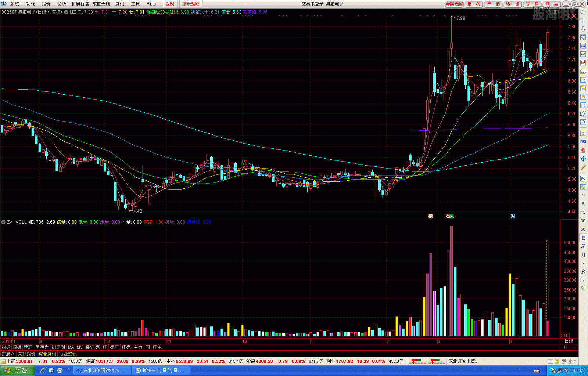Select the RSI indicator icon
The width and height of the screenshot is (588, 376).
pos(583,142)
